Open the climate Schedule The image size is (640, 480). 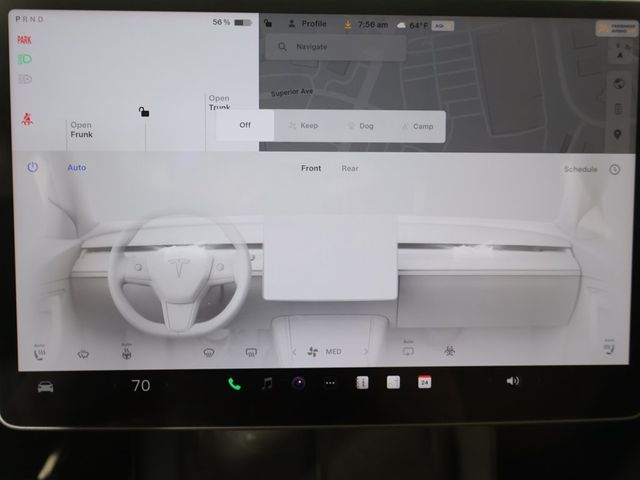click(580, 169)
